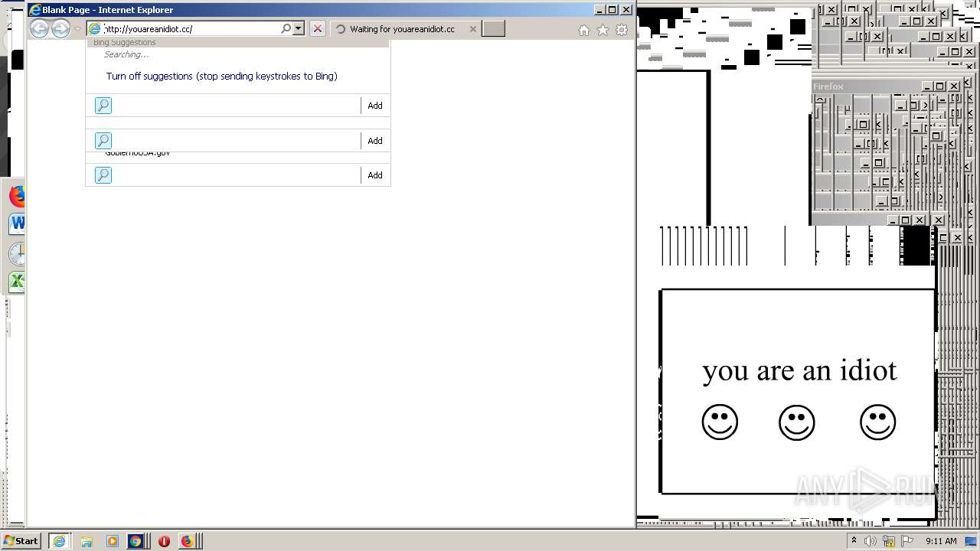Go back with Internet Explorer's Back arrow
This screenshot has height=551, width=980.
[x=39, y=29]
